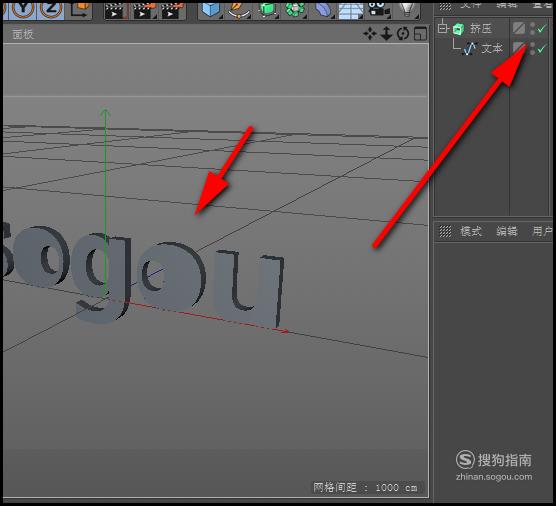556x506 pixels.
Task: Disable the 挤压 green checkmark
Action: [x=541, y=29]
